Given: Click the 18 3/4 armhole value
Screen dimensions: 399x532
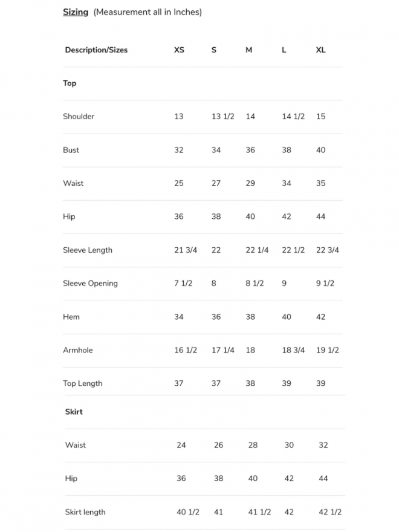Looking at the screenshot, I should 293,350.
